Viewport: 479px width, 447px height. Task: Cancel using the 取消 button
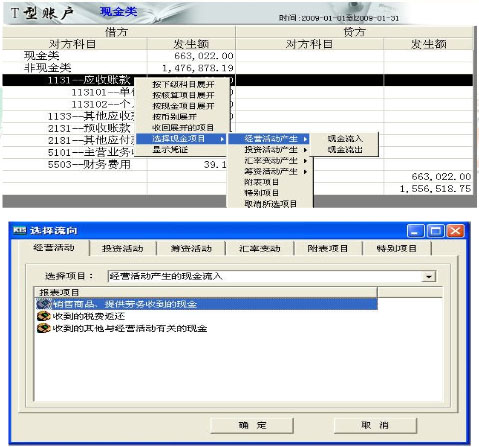[x=375, y=425]
